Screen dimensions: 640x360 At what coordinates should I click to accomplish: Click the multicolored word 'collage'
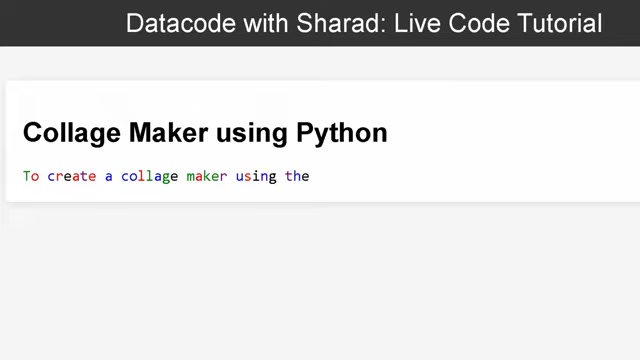(149, 177)
